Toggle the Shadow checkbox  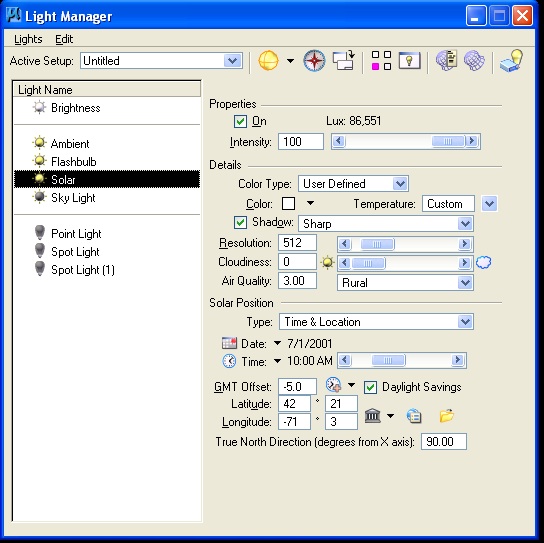coord(240,222)
